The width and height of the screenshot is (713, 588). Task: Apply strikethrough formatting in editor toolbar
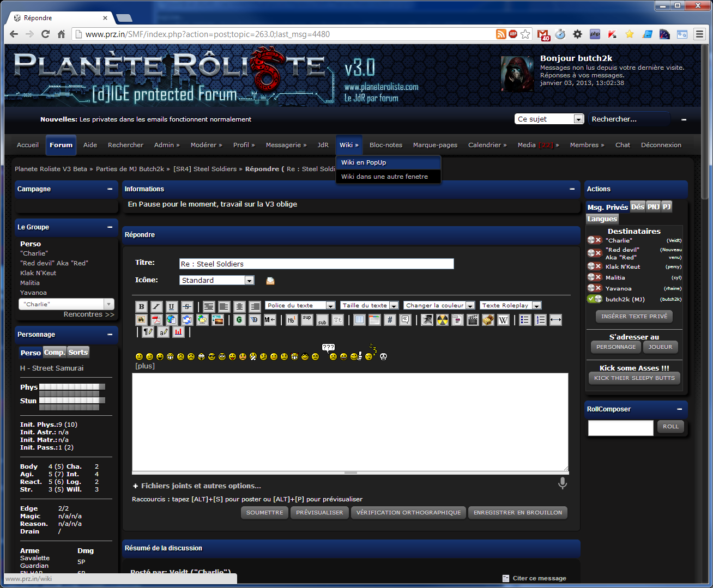(x=187, y=307)
